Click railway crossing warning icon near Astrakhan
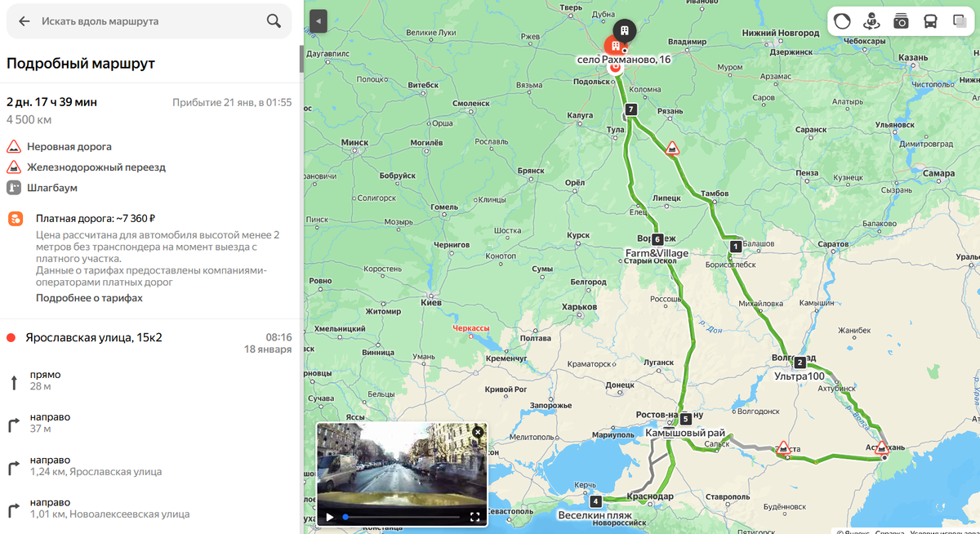The image size is (980, 534). point(881,447)
